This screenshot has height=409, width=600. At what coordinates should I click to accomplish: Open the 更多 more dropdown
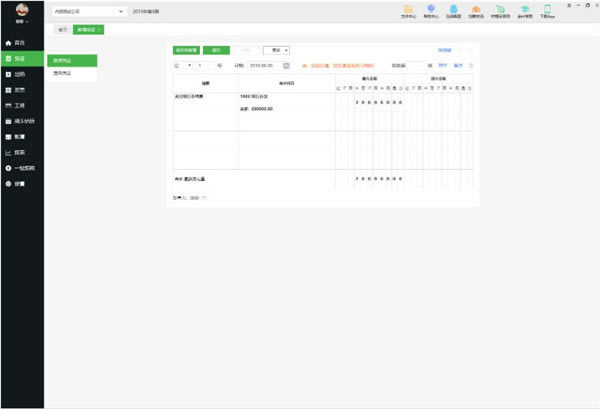[276, 50]
